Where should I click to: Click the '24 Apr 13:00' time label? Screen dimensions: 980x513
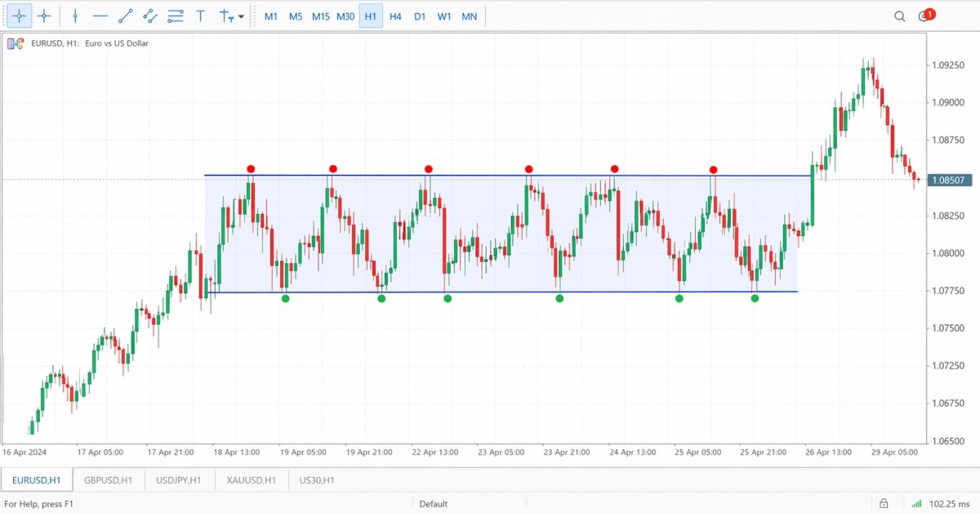[x=632, y=452]
